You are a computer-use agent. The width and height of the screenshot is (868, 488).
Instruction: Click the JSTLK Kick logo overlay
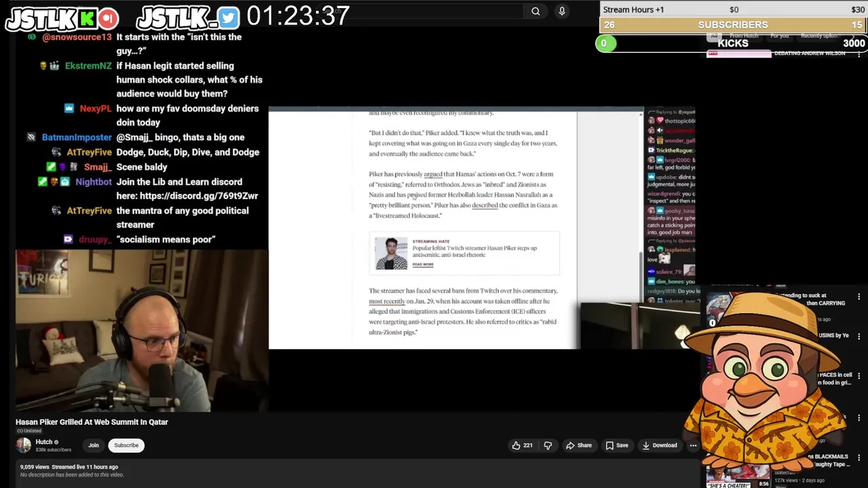coord(62,18)
